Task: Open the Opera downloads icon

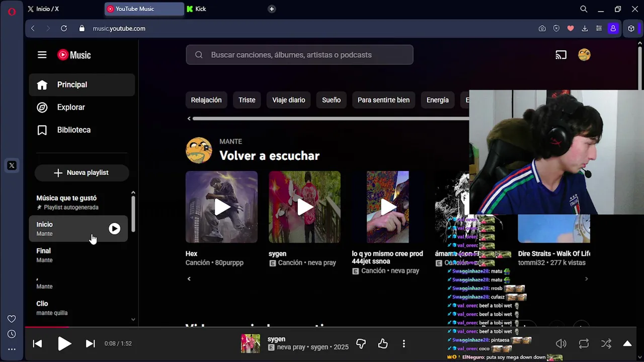Action: [585, 29]
